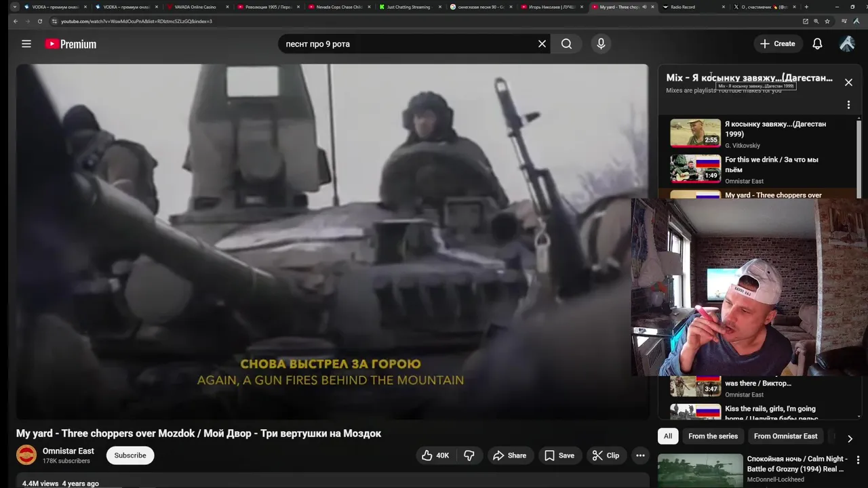This screenshot has width=868, height=488.
Task: Play 'For this we drink' playlist thumbnail
Action: point(695,169)
